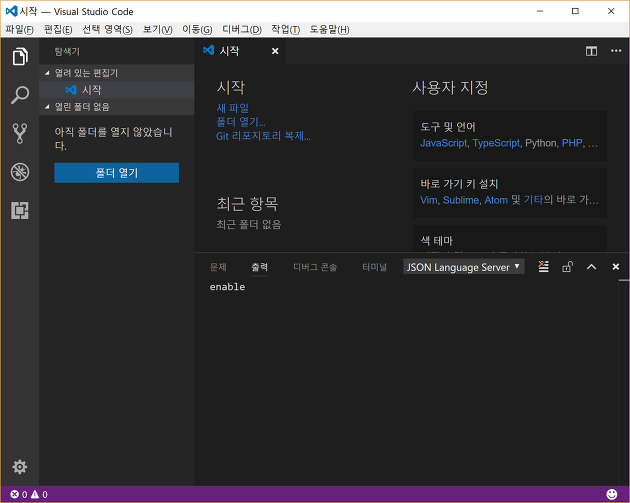This screenshot has width=630, height=503.
Task: Maximize the panel with the up chevron
Action: pos(591,267)
